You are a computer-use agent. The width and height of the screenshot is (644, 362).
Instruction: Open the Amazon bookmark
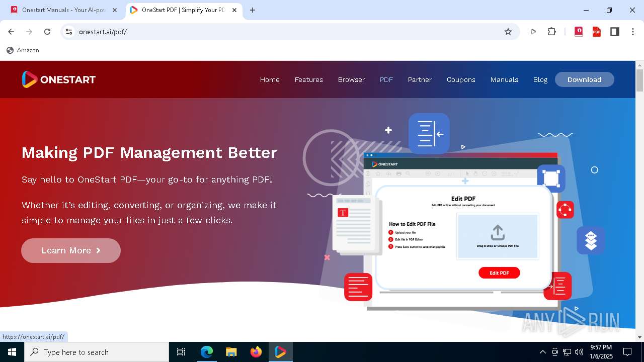23,50
